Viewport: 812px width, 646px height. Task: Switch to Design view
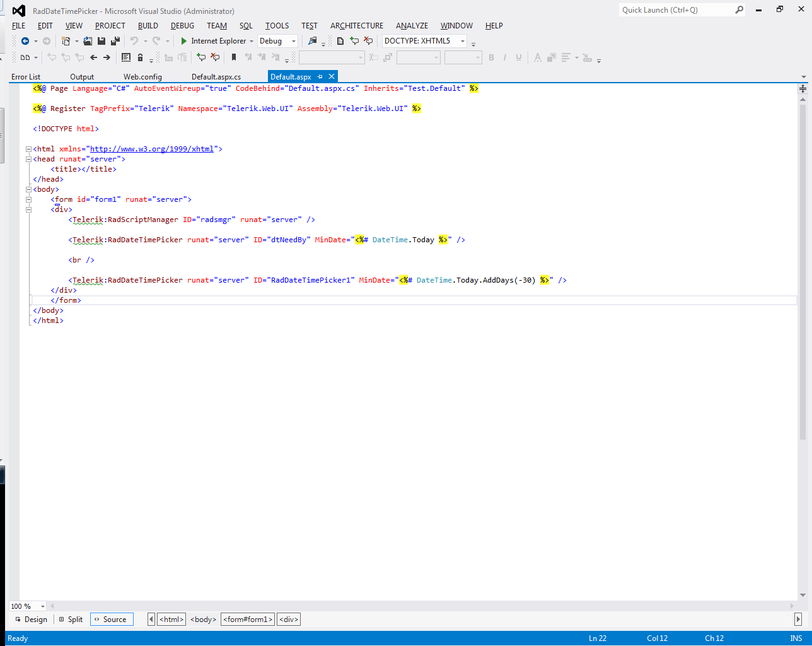pos(31,620)
